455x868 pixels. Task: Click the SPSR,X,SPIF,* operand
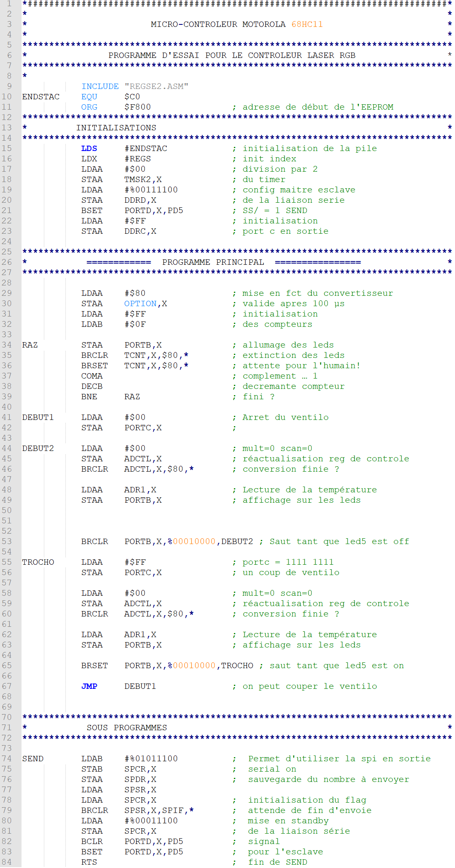coord(159,810)
